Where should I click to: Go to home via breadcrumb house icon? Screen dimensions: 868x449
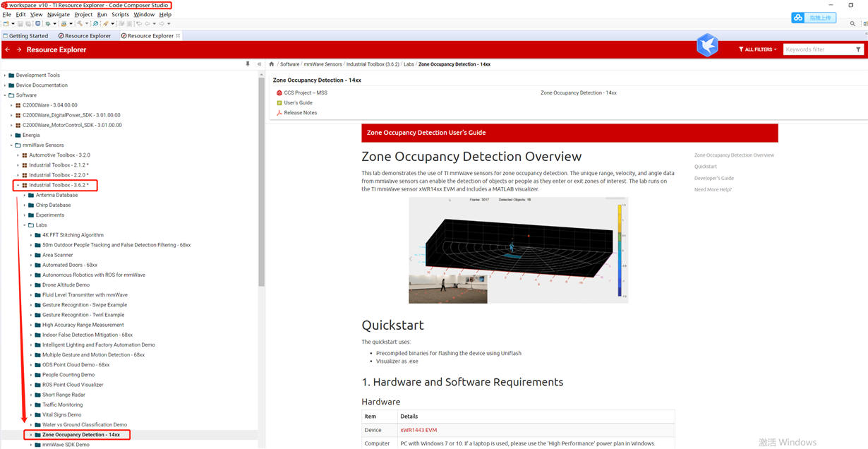(x=272, y=64)
